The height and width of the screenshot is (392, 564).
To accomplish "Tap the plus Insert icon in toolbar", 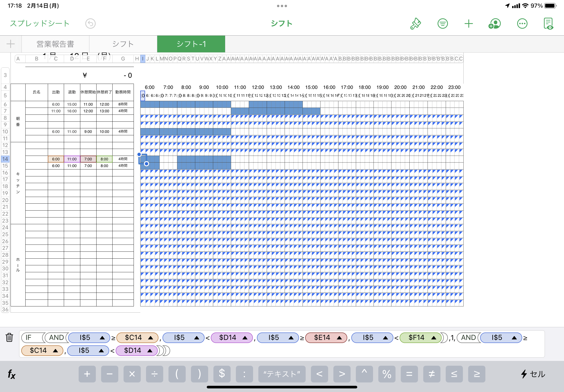I will pyautogui.click(x=468, y=24).
